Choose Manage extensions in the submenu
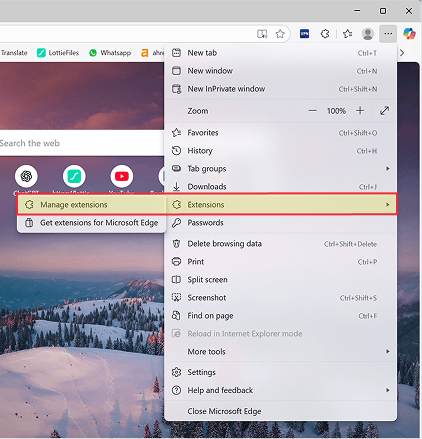This screenshot has width=422, height=439. click(x=91, y=204)
